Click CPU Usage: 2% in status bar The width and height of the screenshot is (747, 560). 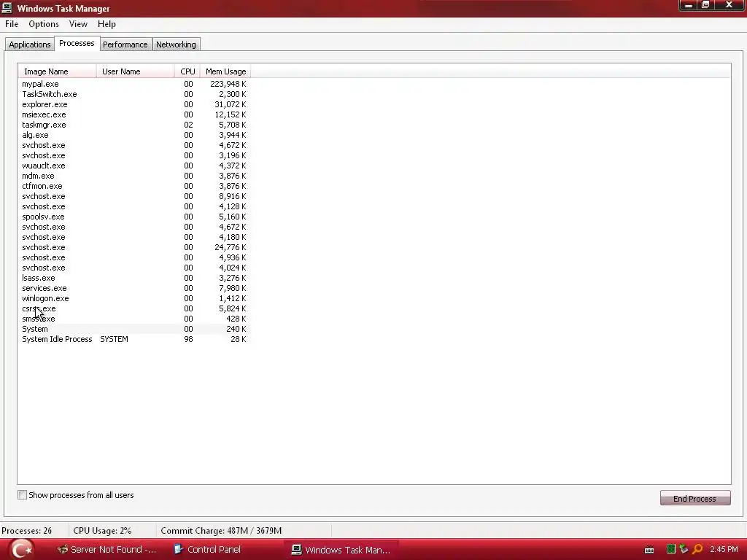point(102,531)
